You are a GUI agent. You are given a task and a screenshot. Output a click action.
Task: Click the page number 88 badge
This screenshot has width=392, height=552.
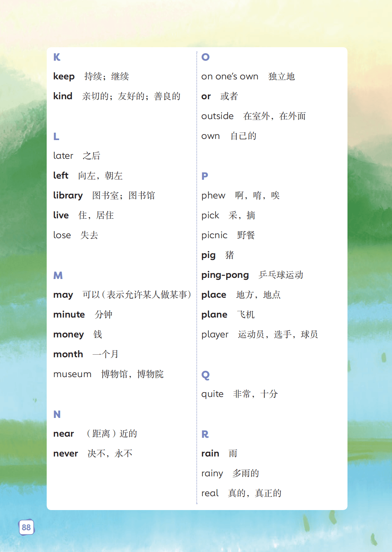point(26,527)
